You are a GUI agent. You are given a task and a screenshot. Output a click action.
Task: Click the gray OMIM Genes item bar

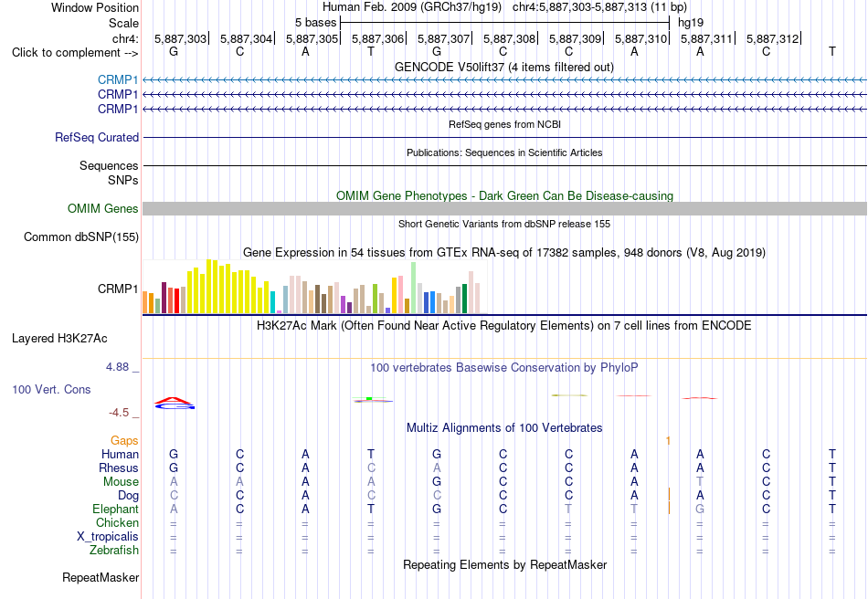pyautogui.click(x=504, y=208)
